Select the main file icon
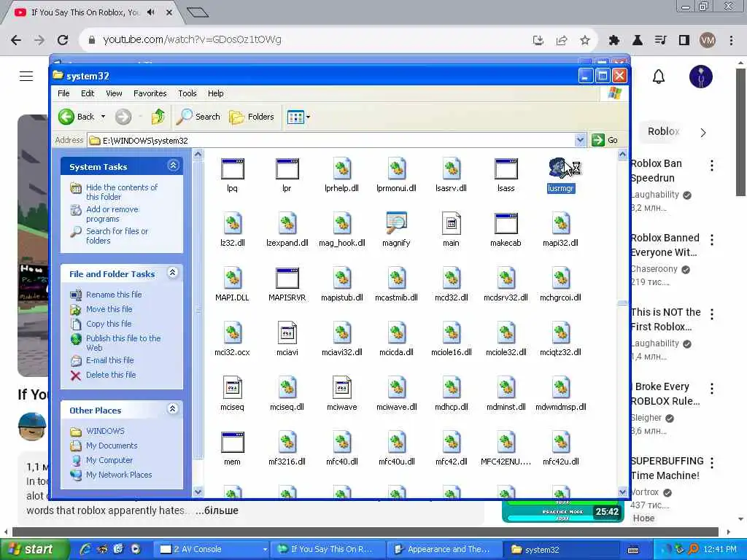The width and height of the screenshot is (747, 560). point(451,223)
